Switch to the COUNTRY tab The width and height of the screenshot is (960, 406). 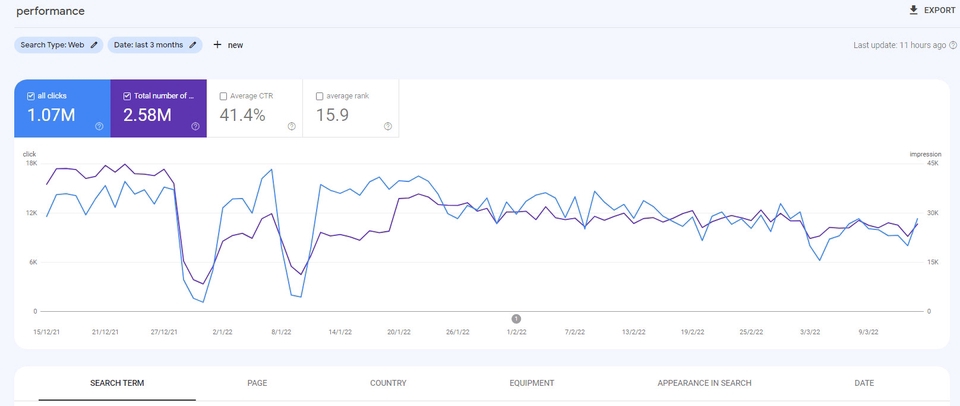[388, 383]
